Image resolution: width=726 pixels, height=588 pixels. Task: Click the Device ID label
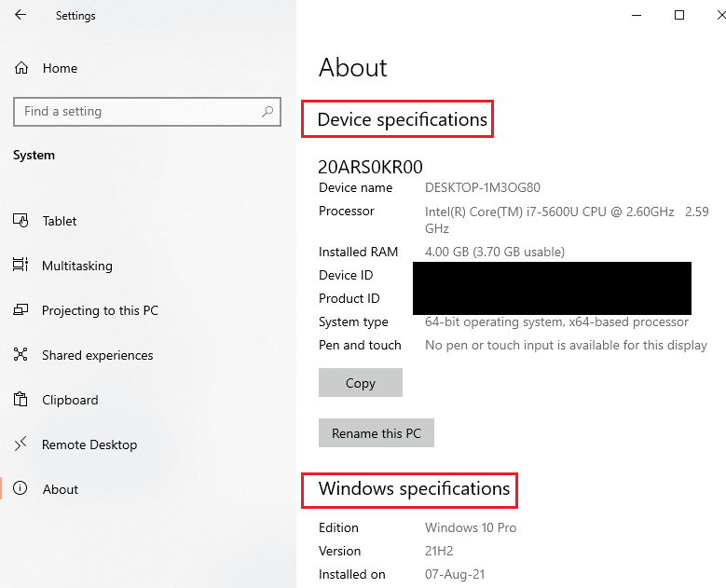coord(346,275)
